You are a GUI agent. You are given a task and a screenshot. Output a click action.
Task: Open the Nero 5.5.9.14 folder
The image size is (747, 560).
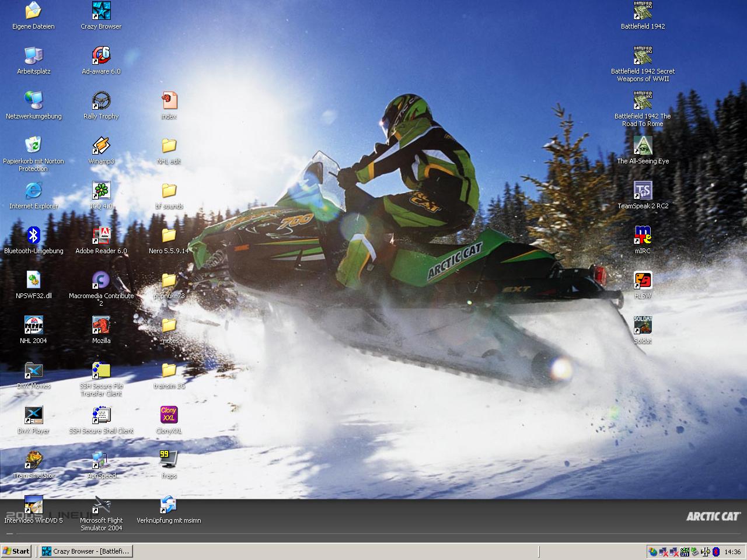(169, 235)
